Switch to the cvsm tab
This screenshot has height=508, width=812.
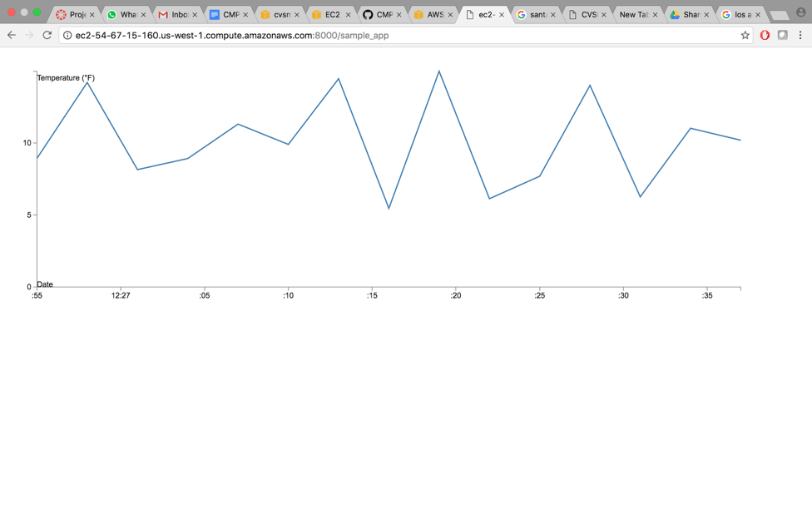coord(280,14)
